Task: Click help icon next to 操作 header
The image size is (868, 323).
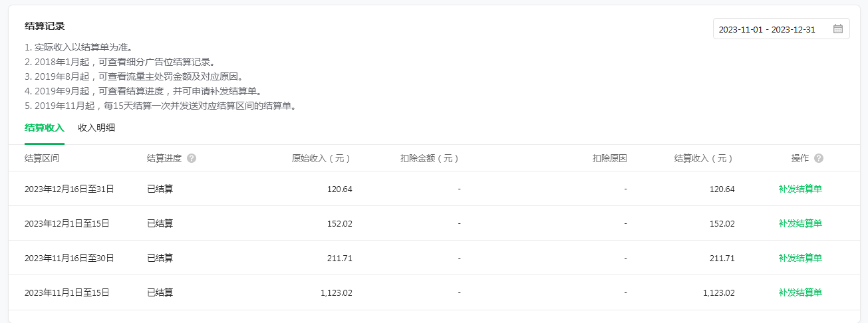Action: coord(819,158)
